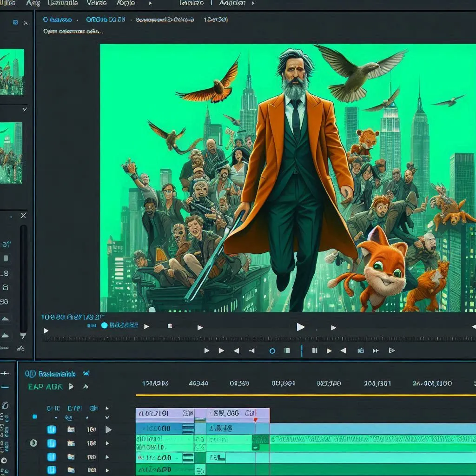Screen dimensions: 476x476
Task: Click the step-back icon left of the blue ring
Action: [x=251, y=350]
